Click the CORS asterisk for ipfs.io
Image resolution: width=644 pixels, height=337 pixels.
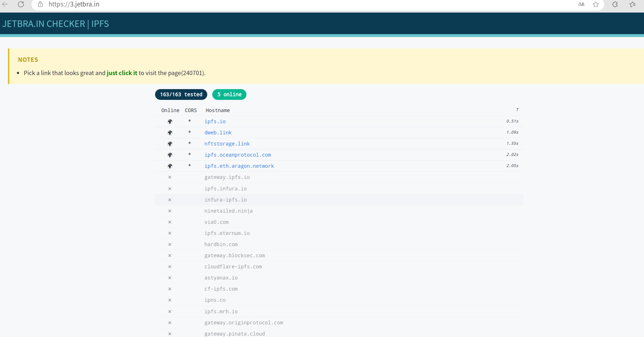[190, 121]
